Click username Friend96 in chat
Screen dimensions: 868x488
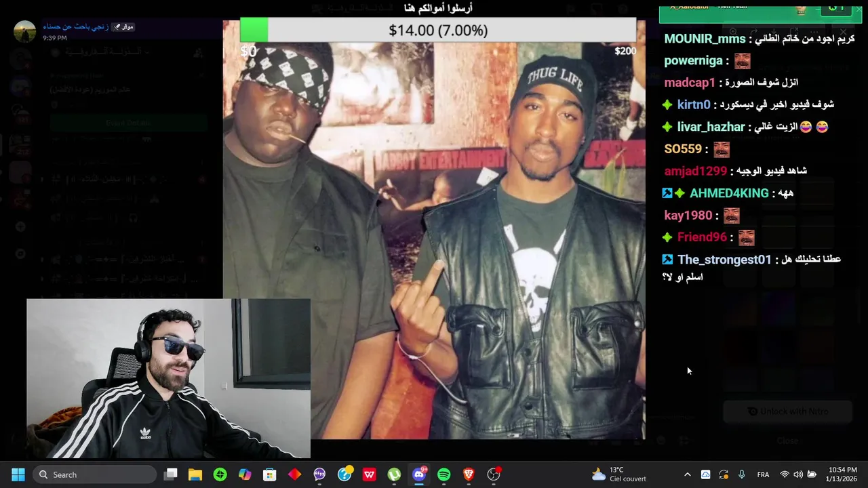coord(702,237)
